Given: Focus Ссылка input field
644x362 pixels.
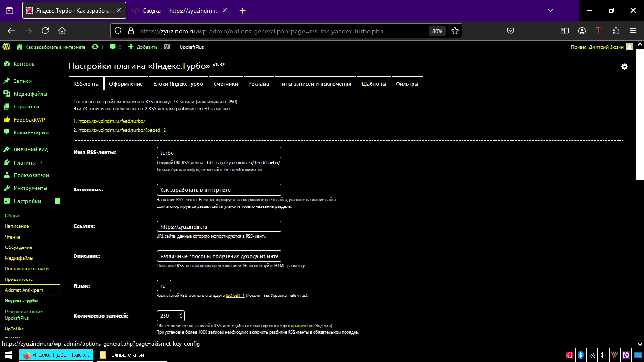Looking at the screenshot, I should coord(219,226).
